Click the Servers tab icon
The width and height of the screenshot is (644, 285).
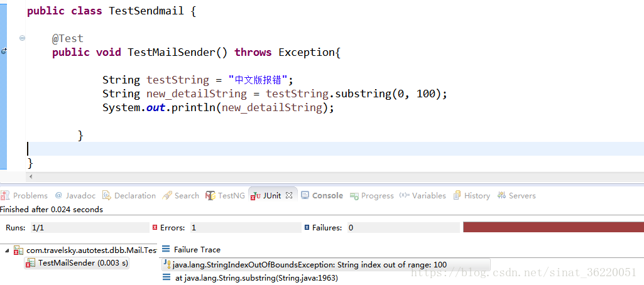click(x=501, y=196)
